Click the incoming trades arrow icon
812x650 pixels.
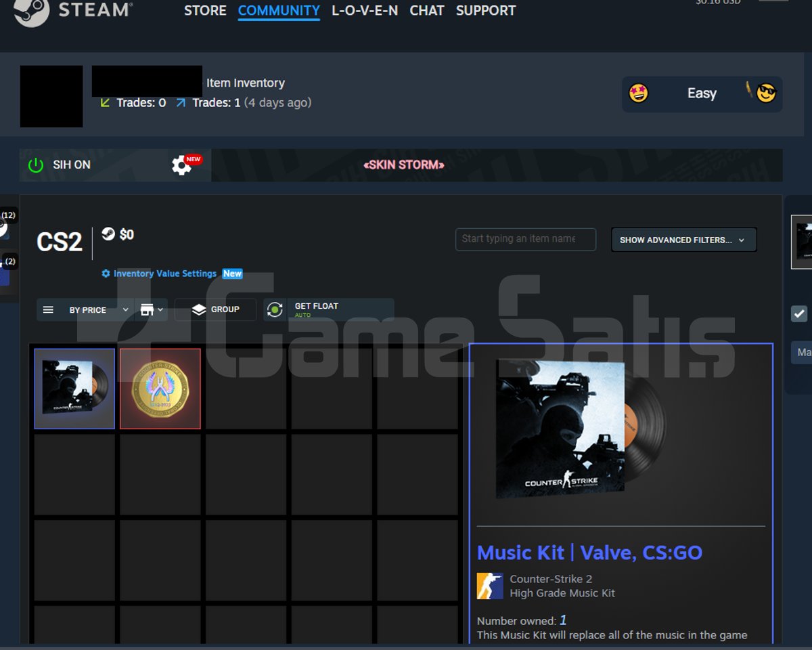(x=105, y=103)
